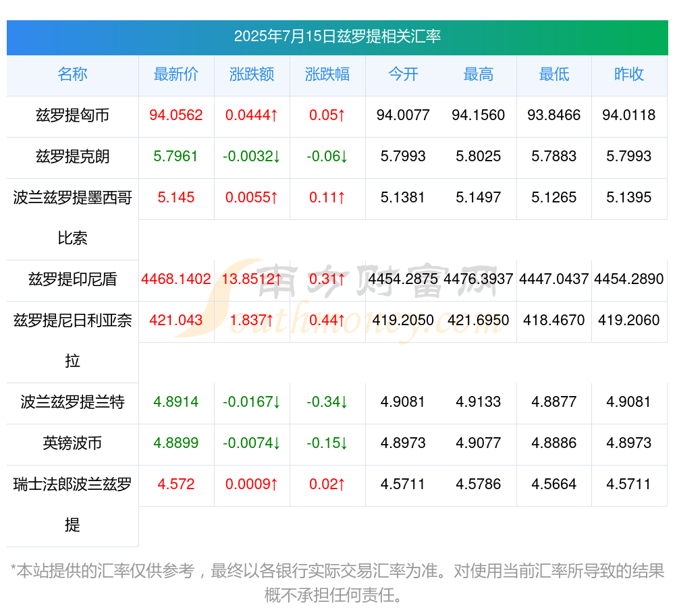Click the 兹罗提匈币 row name
The width and height of the screenshot is (675, 616).
click(72, 115)
